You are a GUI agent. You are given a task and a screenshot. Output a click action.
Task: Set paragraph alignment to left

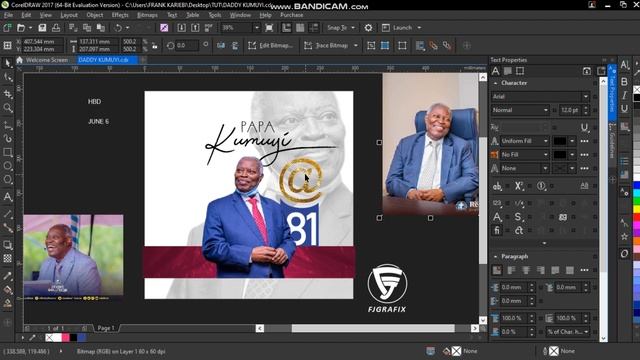(x=511, y=270)
